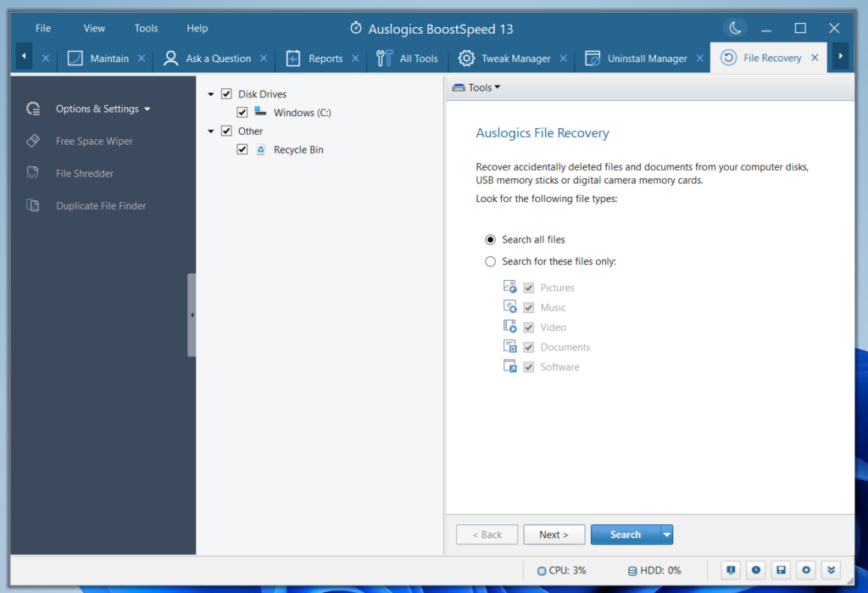The height and width of the screenshot is (593, 868).
Task: Open status bar settings gear icon
Action: point(806,570)
